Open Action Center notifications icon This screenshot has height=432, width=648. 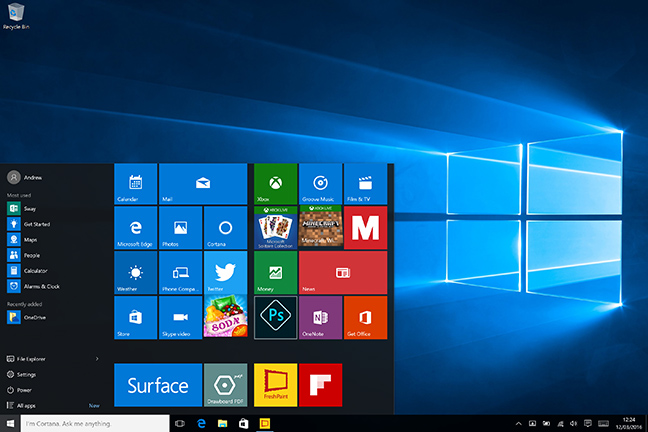click(x=588, y=423)
